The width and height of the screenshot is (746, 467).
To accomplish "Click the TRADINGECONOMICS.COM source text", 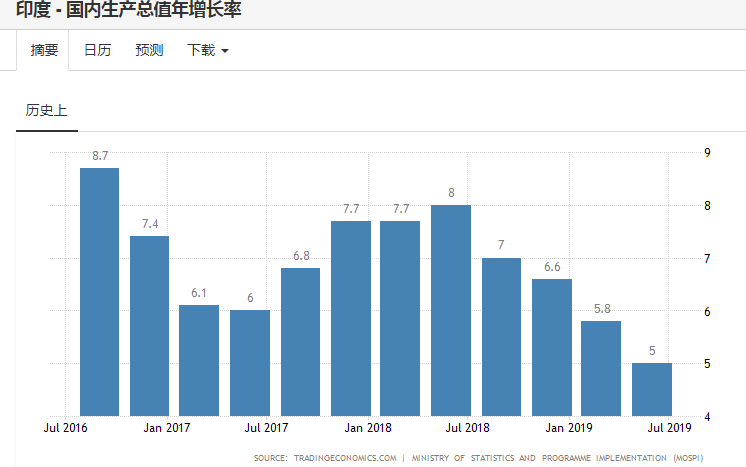I will (x=344, y=458).
